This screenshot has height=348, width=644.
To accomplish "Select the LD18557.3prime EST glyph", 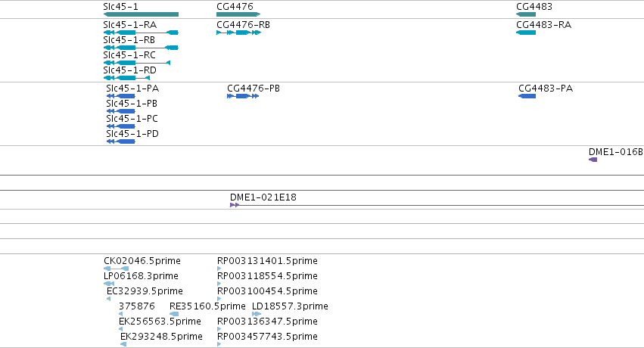I will coord(257,315).
